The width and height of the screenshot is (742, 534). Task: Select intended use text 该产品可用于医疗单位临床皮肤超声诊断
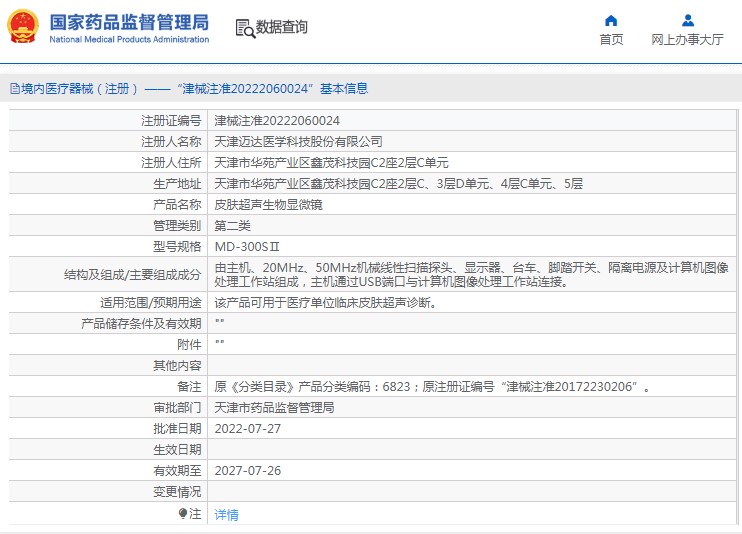325,303
